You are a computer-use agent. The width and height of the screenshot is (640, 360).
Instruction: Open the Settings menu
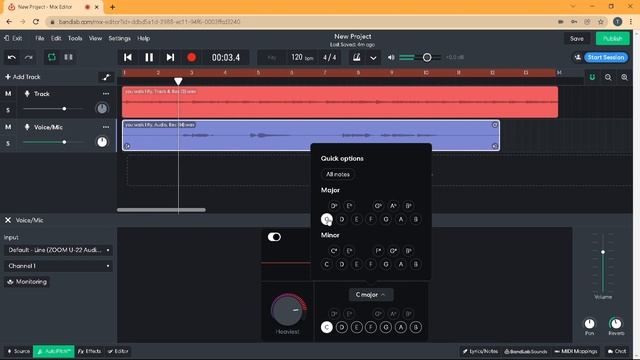[x=120, y=38]
